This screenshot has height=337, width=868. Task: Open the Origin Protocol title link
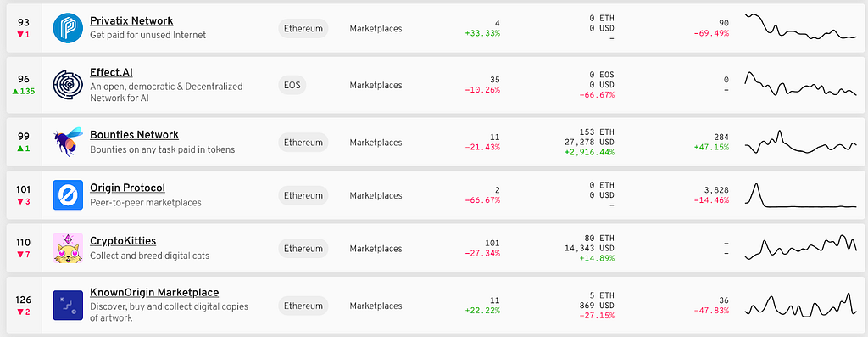click(128, 188)
